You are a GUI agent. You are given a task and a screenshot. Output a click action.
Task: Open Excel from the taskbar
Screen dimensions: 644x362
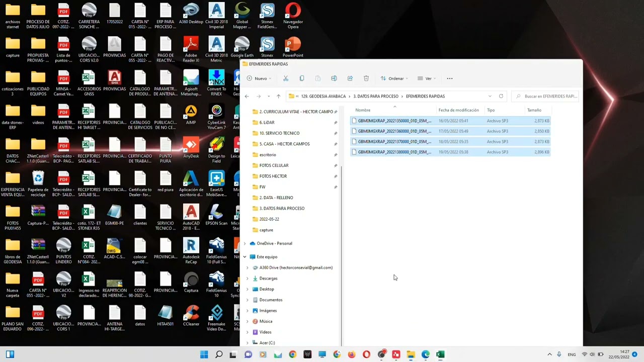440,354
